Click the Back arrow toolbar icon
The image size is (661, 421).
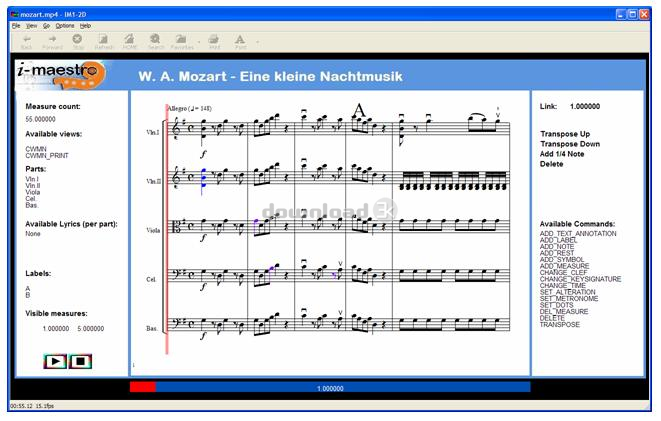point(27,40)
